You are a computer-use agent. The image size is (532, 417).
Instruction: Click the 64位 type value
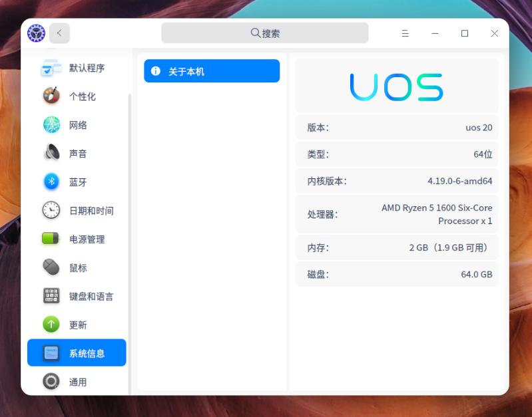coord(483,154)
